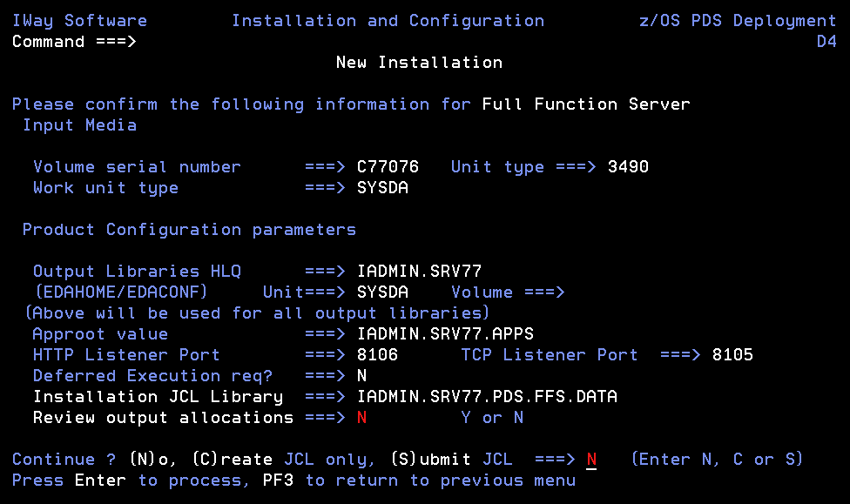
Task: Select TCP Listener Port value 8105
Action: 732,354
